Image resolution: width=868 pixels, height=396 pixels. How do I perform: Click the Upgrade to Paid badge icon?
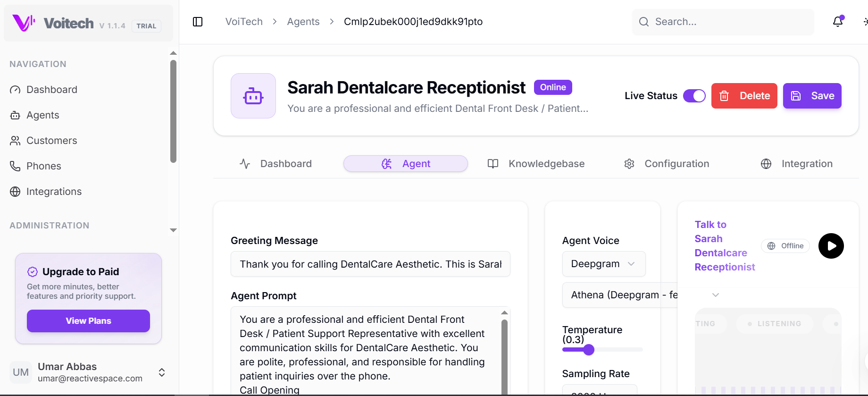click(33, 272)
